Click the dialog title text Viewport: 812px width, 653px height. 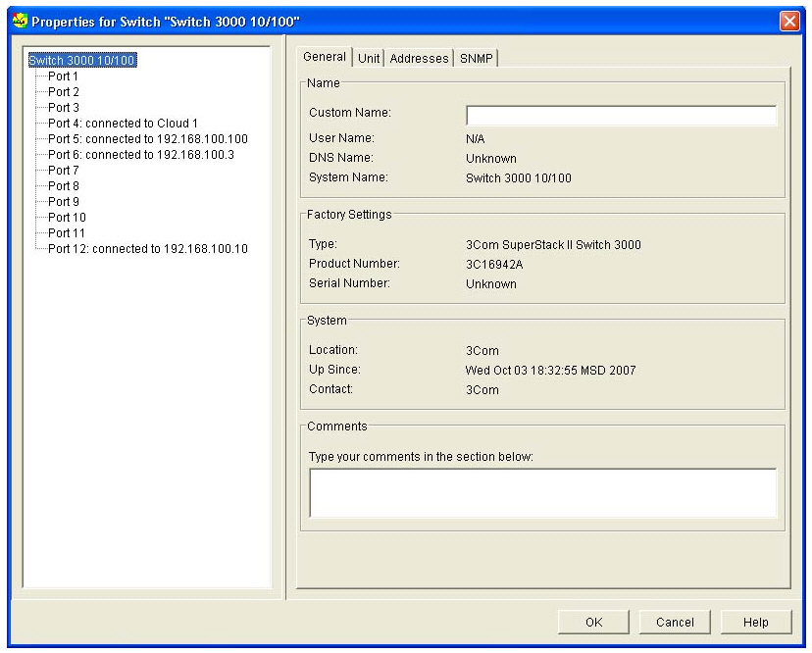pos(166,22)
